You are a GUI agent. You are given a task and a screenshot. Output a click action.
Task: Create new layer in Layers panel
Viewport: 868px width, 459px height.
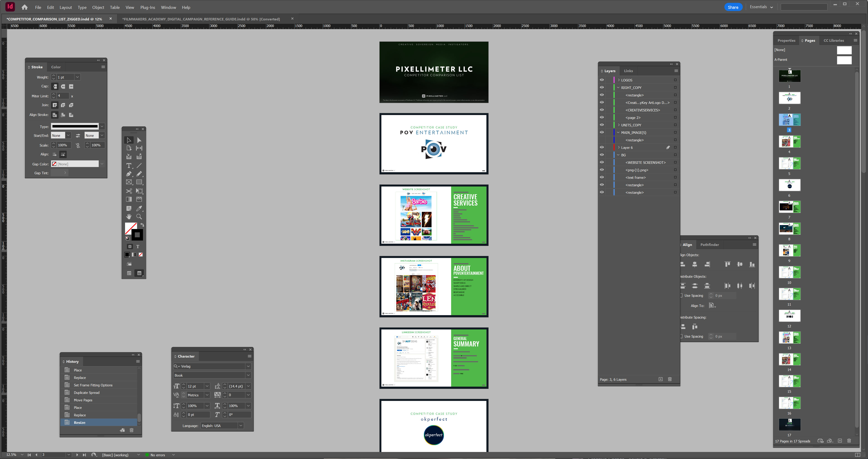coord(661,379)
